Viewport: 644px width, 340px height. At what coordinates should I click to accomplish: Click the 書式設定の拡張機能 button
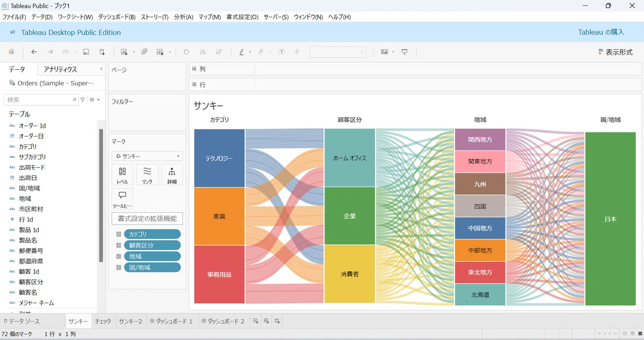click(147, 219)
